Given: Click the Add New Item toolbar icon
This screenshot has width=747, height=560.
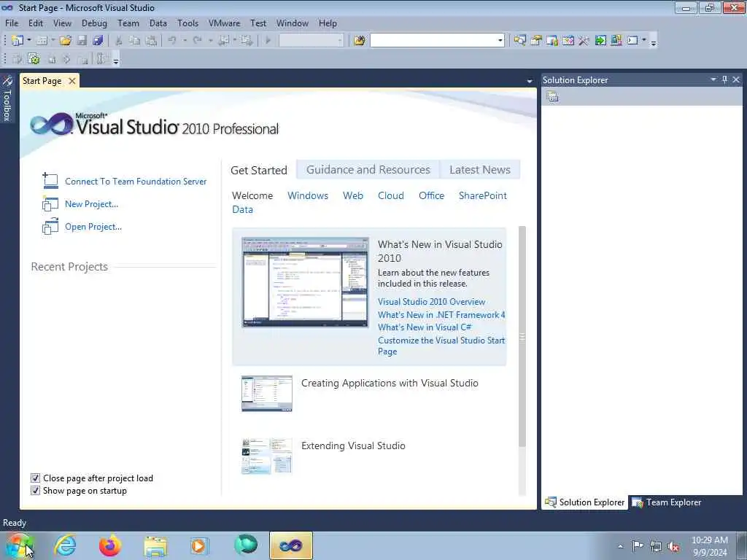Looking at the screenshot, I should 42,41.
